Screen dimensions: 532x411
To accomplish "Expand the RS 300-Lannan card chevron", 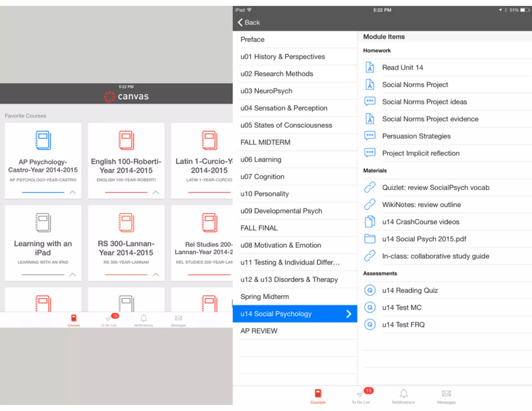I will point(156,275).
